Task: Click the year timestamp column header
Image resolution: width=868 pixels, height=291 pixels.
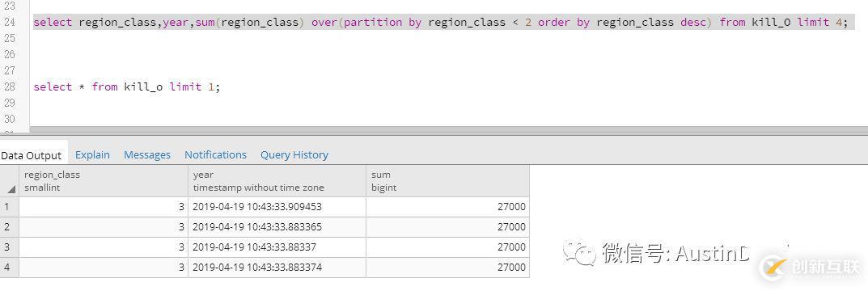Action: point(277,181)
